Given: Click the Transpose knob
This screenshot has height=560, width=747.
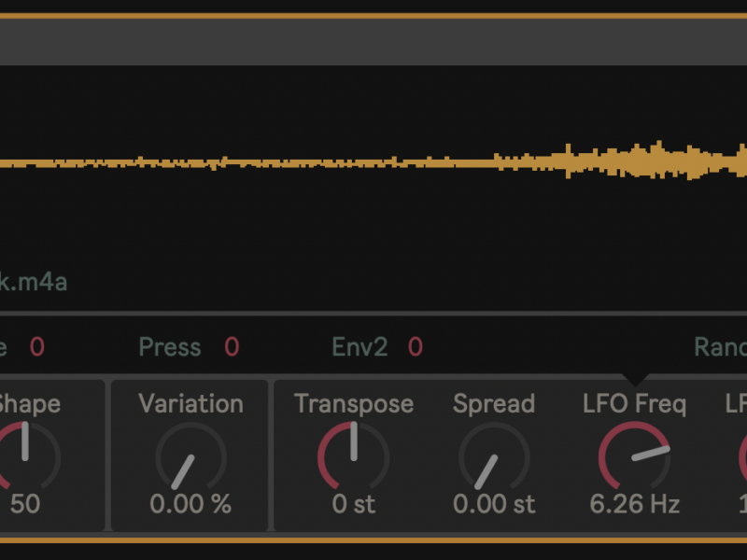Looking at the screenshot, I should 353,456.
